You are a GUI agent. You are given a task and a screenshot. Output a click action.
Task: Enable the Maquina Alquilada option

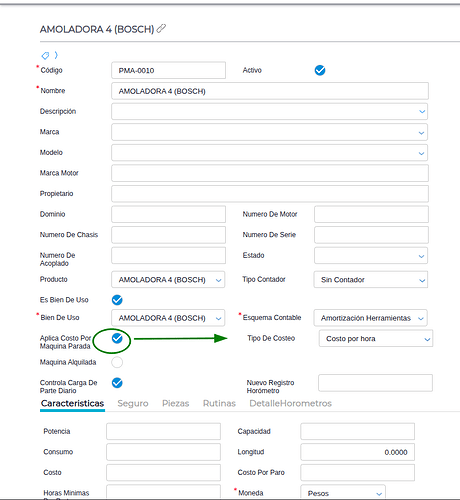point(117,362)
